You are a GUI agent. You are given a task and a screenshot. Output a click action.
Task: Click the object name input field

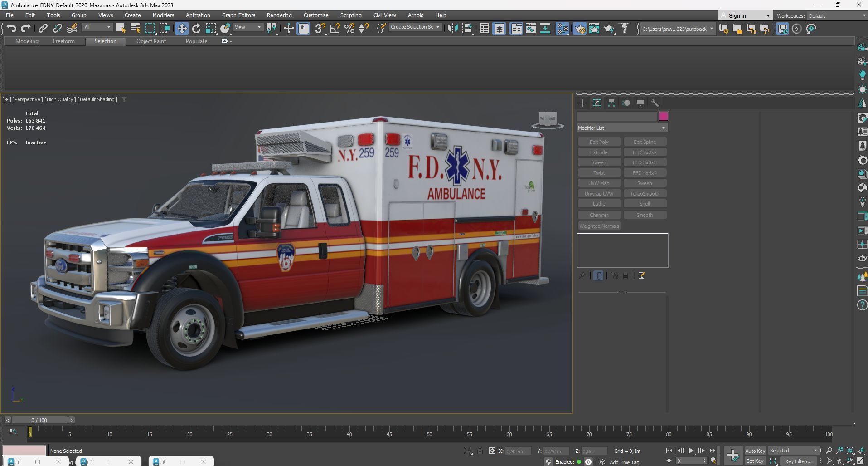pos(616,117)
